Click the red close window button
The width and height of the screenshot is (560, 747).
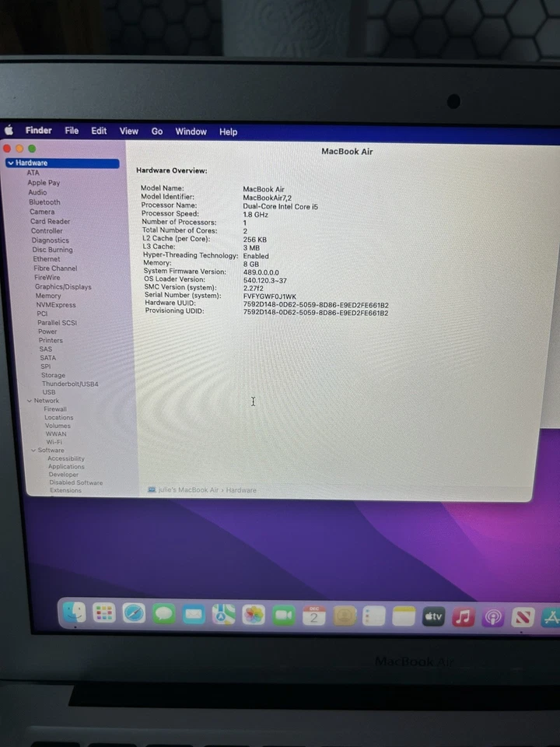[7, 148]
